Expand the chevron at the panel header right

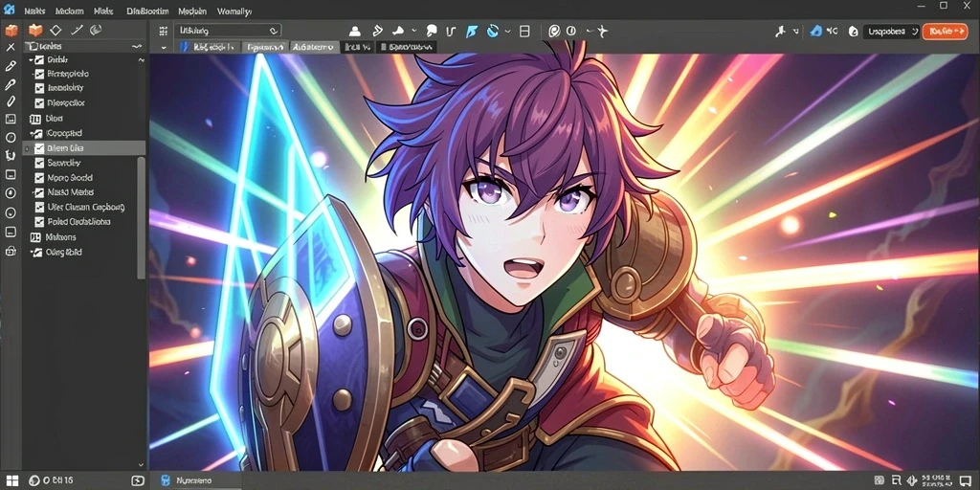pyautogui.click(x=137, y=47)
